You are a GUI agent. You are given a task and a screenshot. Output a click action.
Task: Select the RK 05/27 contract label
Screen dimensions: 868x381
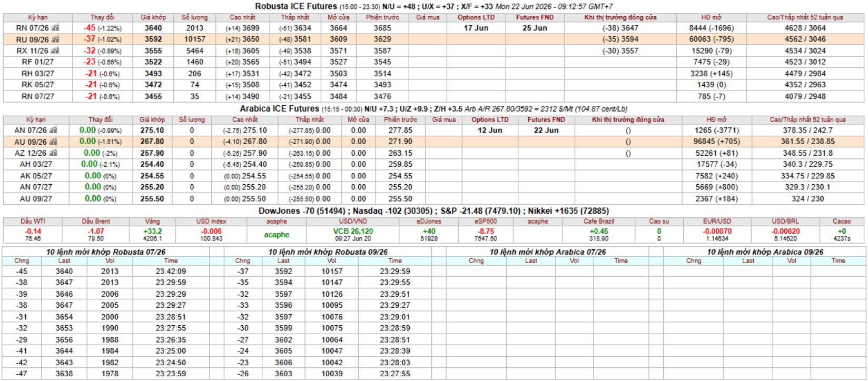click(x=37, y=85)
